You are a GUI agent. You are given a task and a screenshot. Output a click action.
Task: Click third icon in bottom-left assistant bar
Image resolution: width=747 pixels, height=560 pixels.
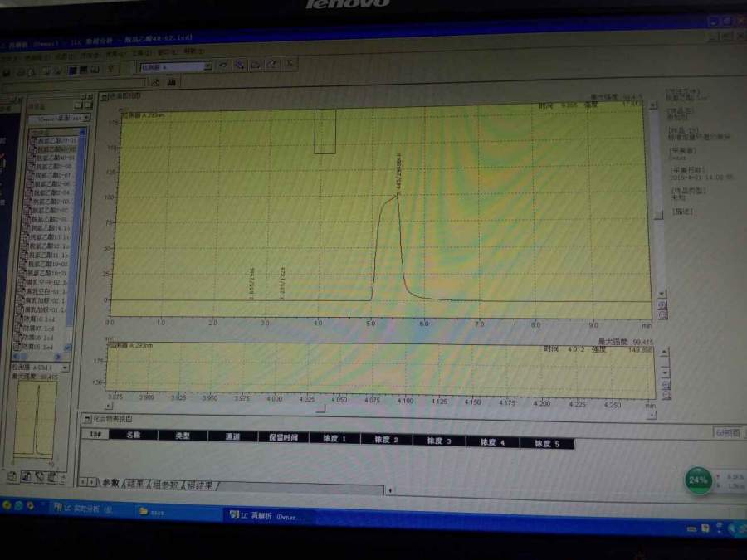tap(40, 477)
